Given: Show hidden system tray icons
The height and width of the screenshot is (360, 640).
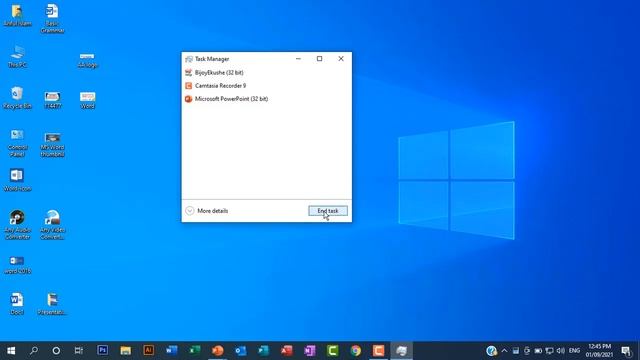Looking at the screenshot, I should (x=504, y=351).
